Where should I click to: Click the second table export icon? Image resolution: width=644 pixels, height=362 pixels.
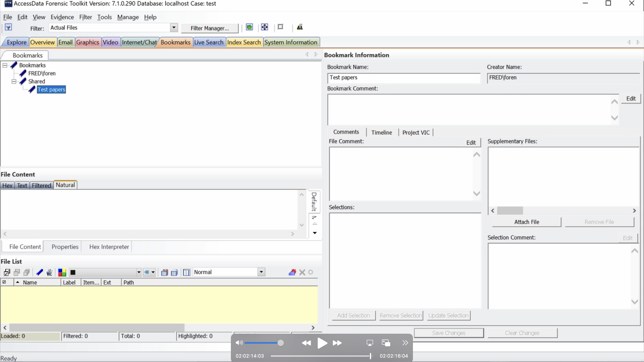coord(174,272)
